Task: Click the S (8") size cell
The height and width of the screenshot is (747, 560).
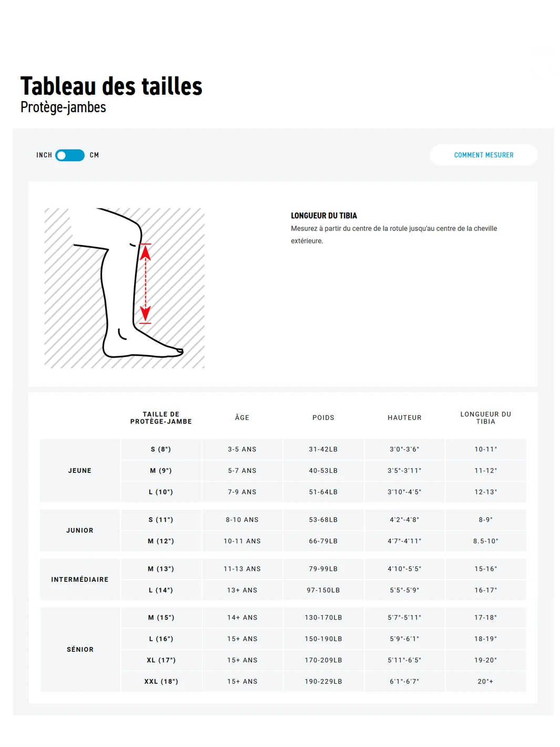Action: 161,449
